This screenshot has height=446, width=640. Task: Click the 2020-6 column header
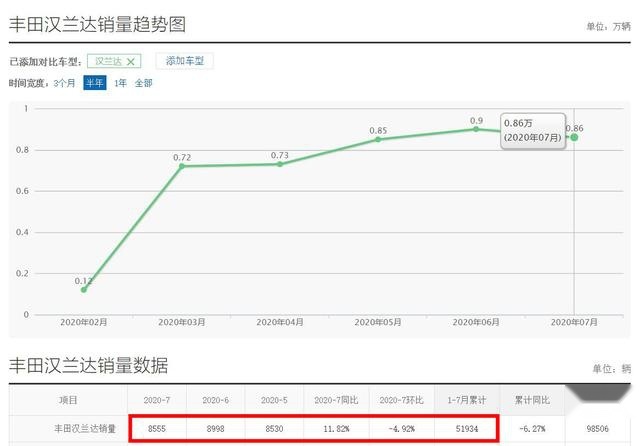216,400
